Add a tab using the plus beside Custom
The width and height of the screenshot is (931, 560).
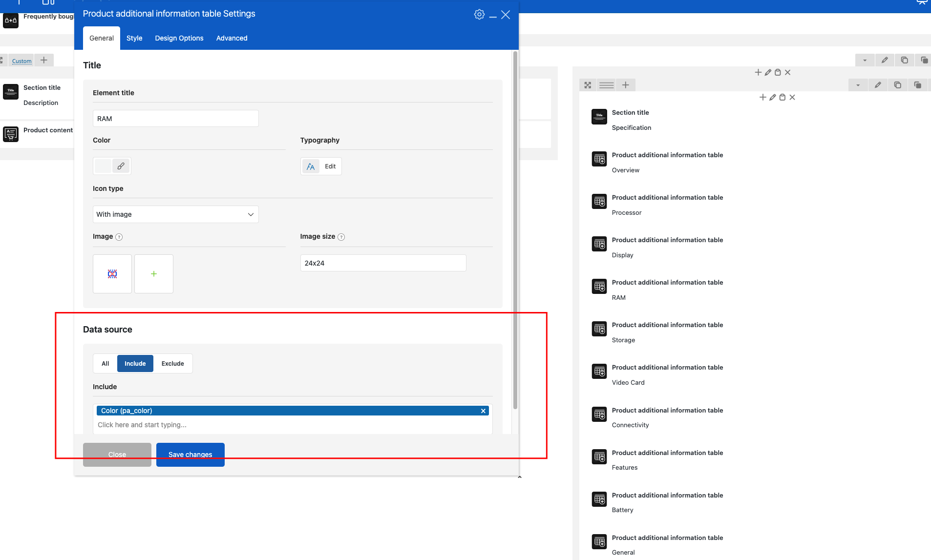[x=44, y=60]
